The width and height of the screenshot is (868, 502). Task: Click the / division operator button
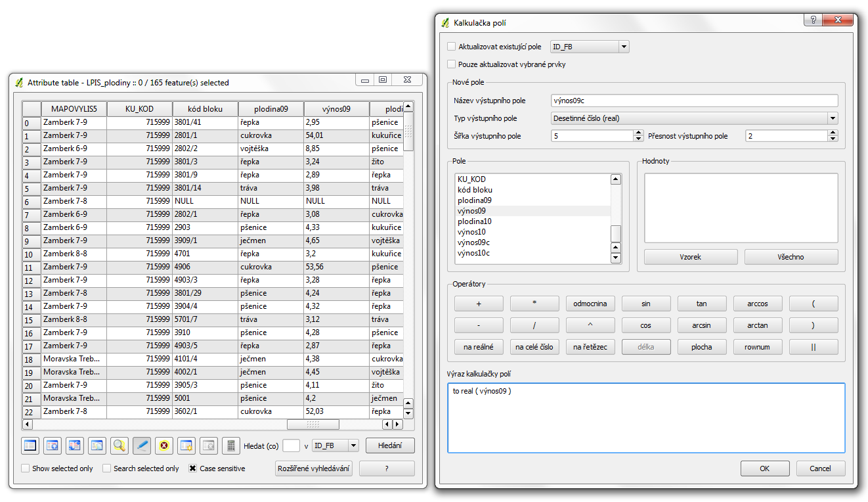(534, 325)
